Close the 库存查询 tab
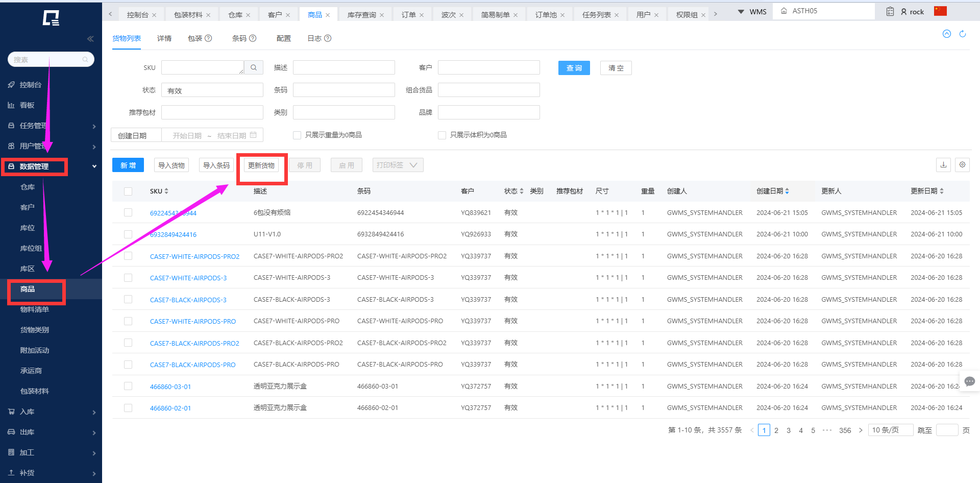This screenshot has width=980, height=483. [x=382, y=15]
